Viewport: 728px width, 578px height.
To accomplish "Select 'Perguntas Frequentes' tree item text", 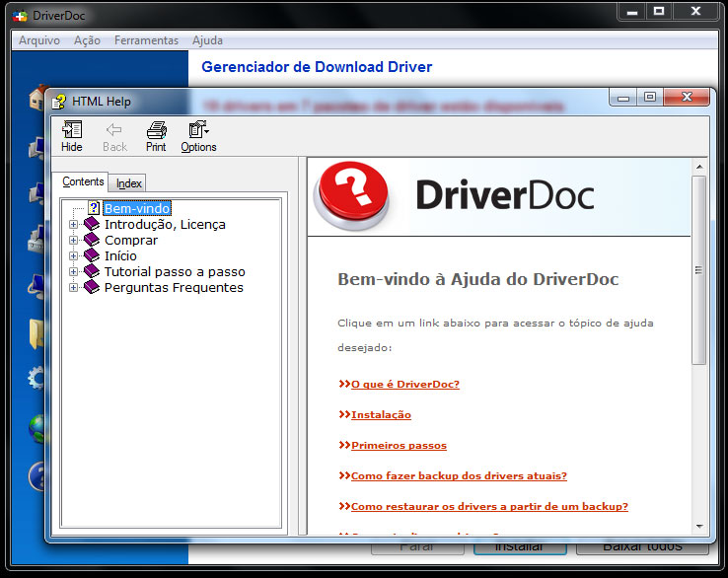I will coord(174,287).
